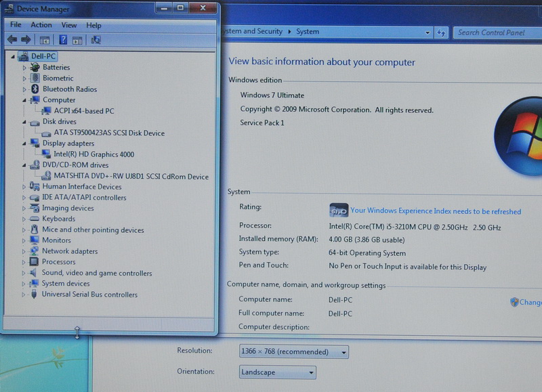Image resolution: width=542 pixels, height=392 pixels.
Task: Select ACPI x64-based PC entry
Action: click(84, 111)
